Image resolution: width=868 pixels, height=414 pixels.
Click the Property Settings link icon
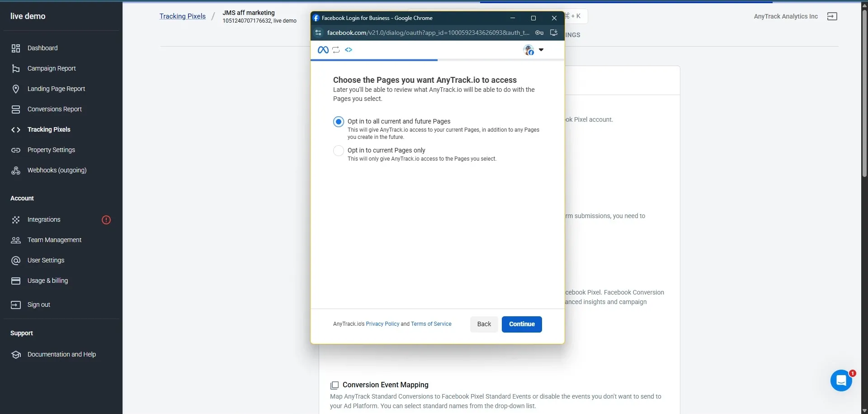(x=16, y=150)
